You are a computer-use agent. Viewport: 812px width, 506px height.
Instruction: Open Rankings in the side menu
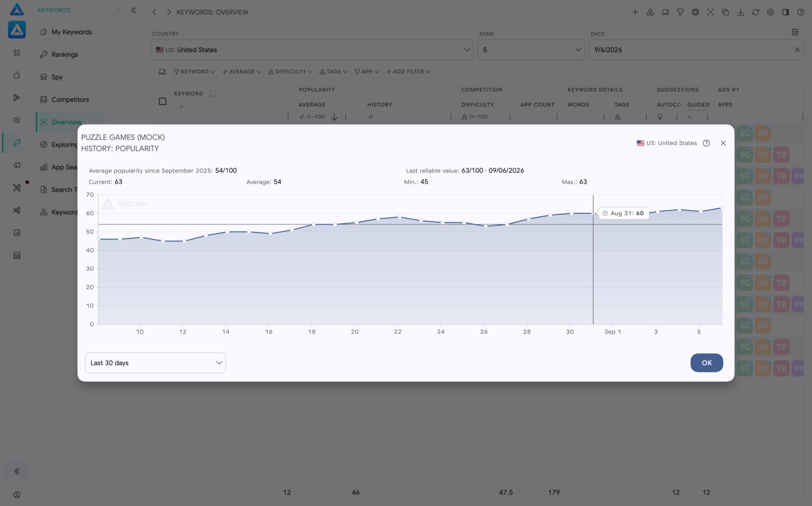coord(65,55)
